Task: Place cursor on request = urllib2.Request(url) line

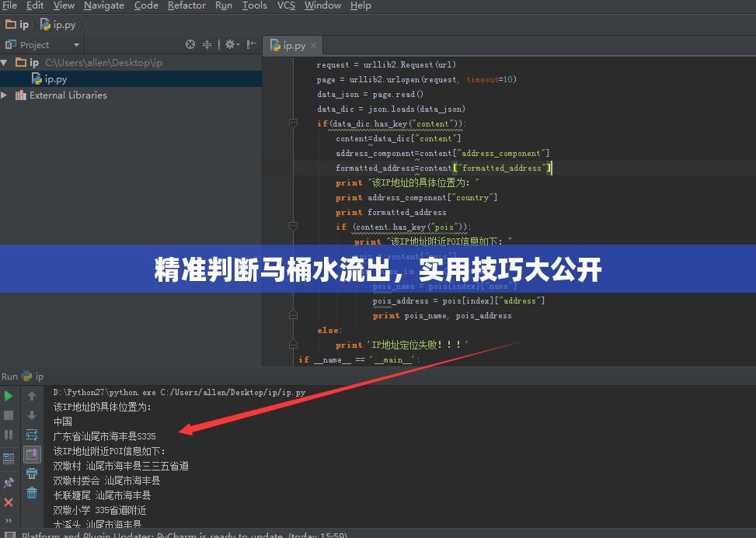Action: (x=385, y=64)
